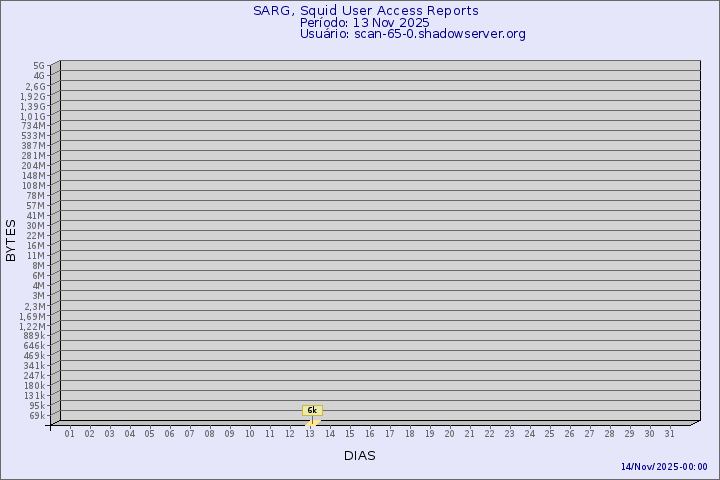The image size is (720, 480).
Task: Click the 'Usuário: scan-65-0.shadowserver.org' text
Action: pyautogui.click(x=412, y=34)
